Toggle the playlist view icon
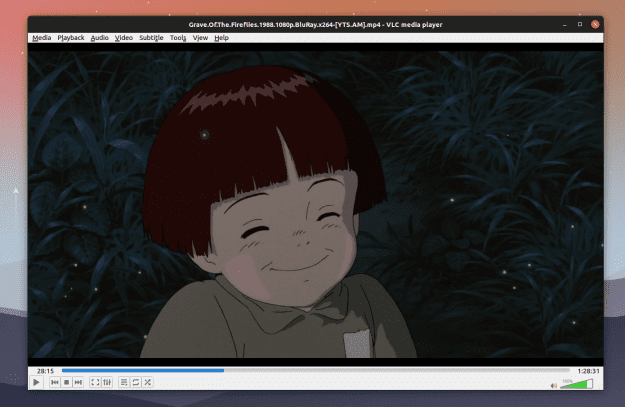 pos(124,382)
